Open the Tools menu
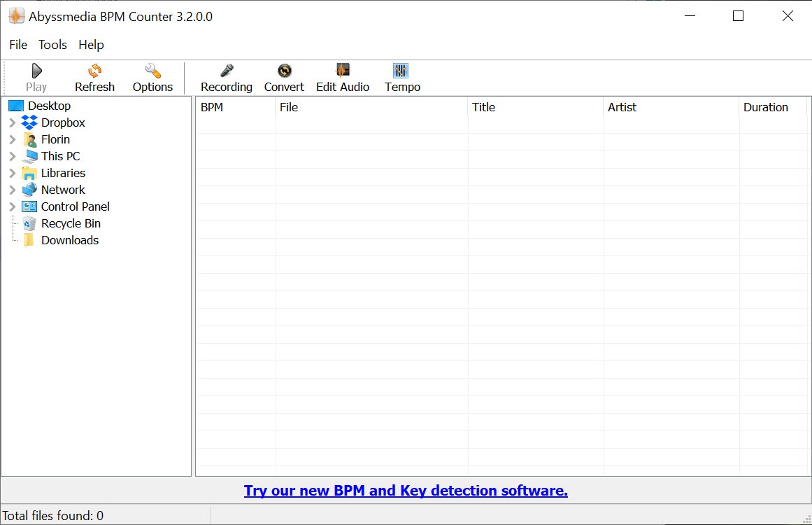 pyautogui.click(x=53, y=45)
